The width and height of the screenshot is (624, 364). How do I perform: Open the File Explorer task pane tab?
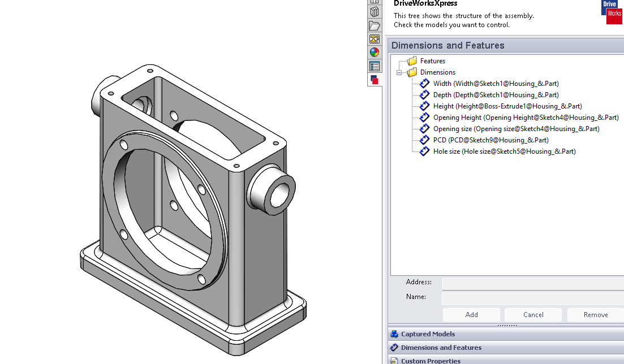(x=375, y=25)
